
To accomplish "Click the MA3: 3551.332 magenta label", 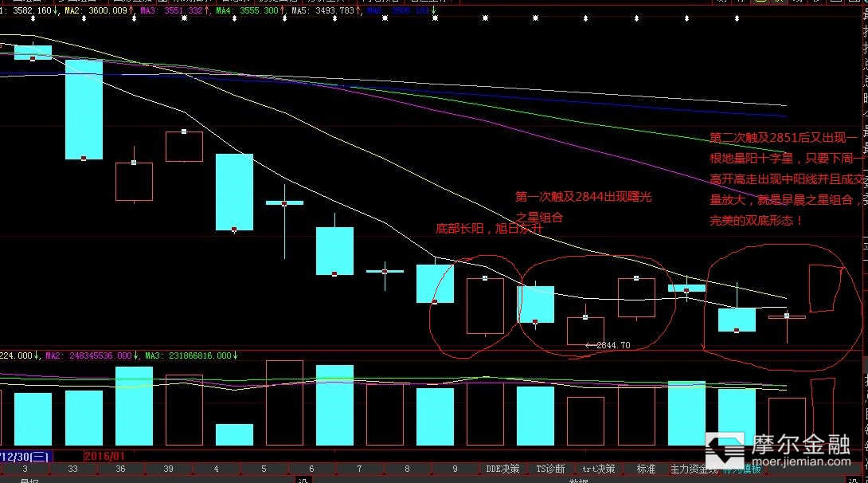I will pyautogui.click(x=175, y=10).
